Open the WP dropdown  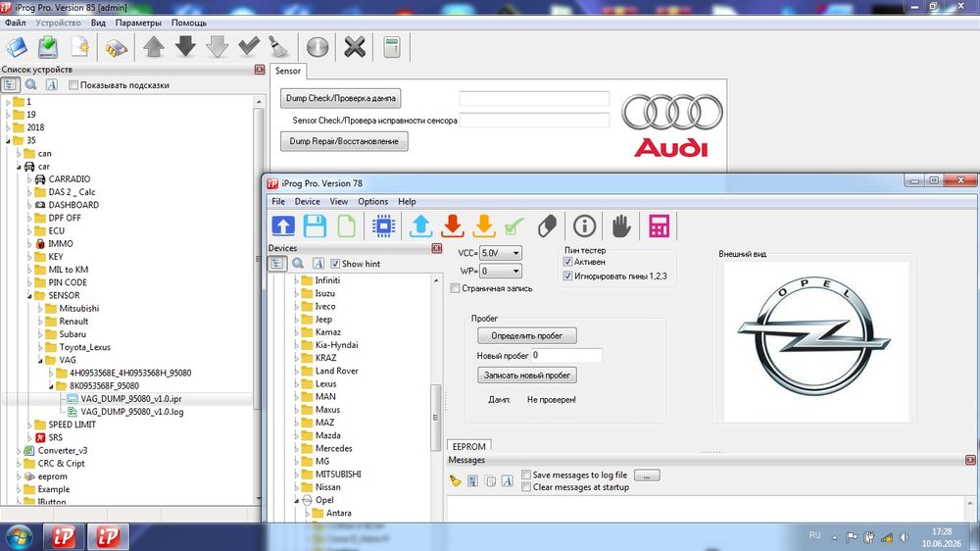coord(515,272)
